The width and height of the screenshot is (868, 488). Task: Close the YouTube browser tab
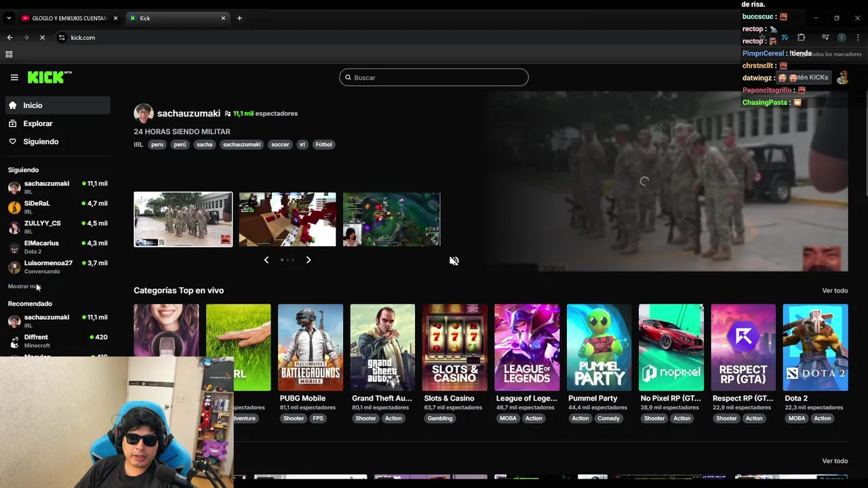(115, 18)
